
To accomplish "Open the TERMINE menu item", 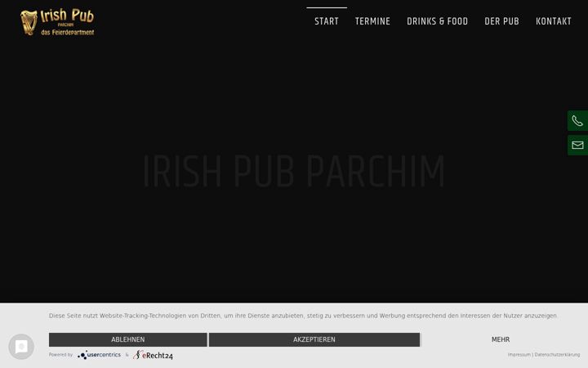I will [x=372, y=21].
